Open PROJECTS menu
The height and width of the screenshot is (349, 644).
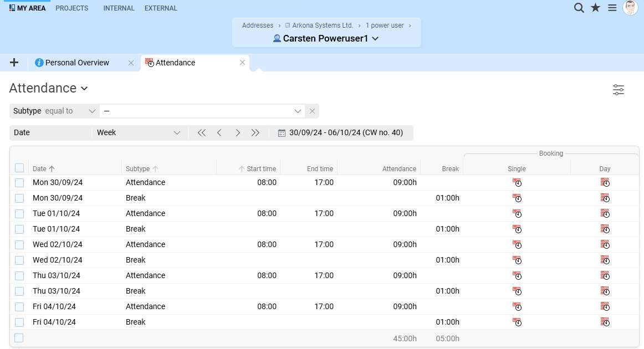click(x=72, y=8)
